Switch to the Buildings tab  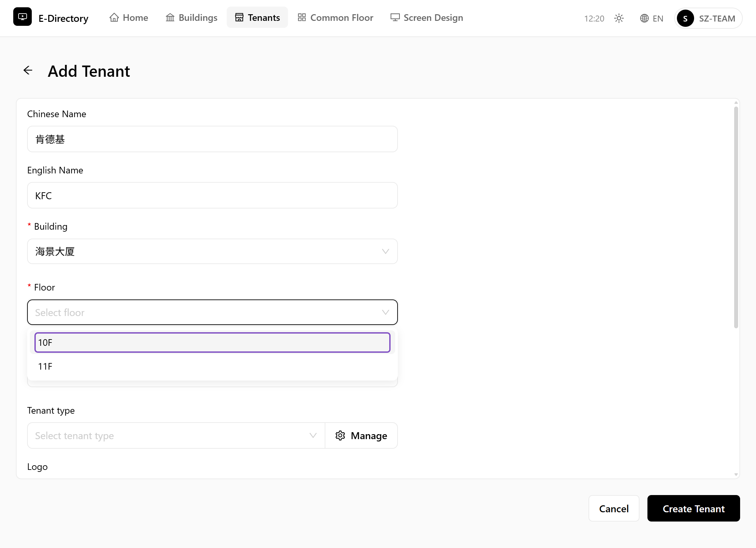click(191, 17)
